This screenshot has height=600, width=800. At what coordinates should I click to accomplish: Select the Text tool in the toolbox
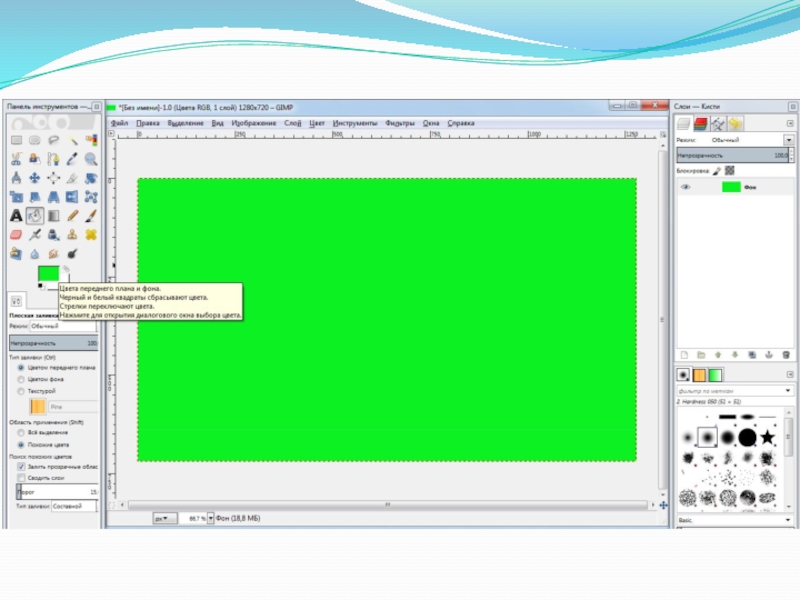point(16,215)
